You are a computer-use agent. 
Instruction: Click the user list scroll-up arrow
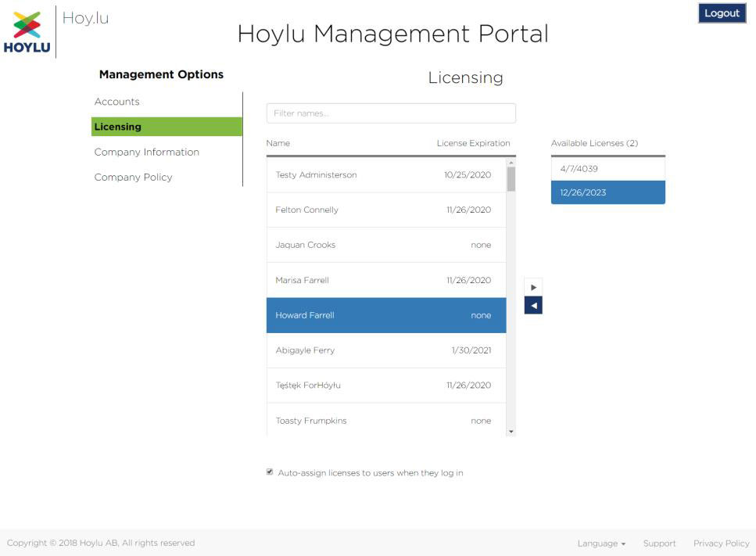(x=511, y=163)
